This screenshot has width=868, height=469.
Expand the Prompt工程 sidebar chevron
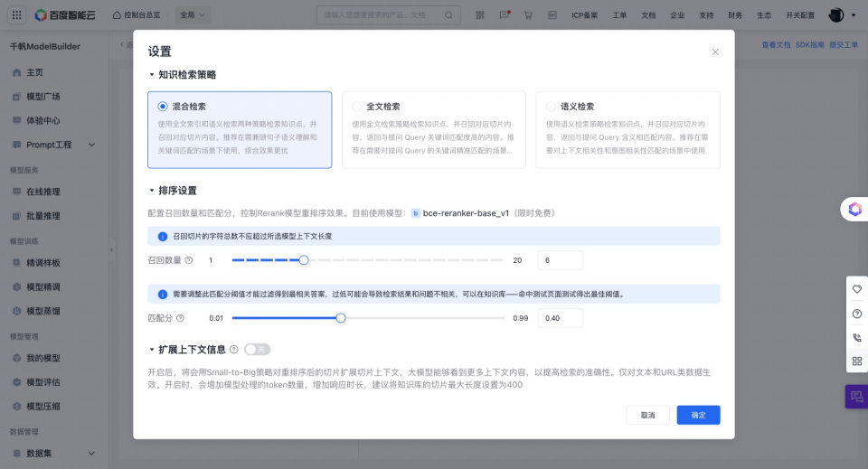[92, 145]
